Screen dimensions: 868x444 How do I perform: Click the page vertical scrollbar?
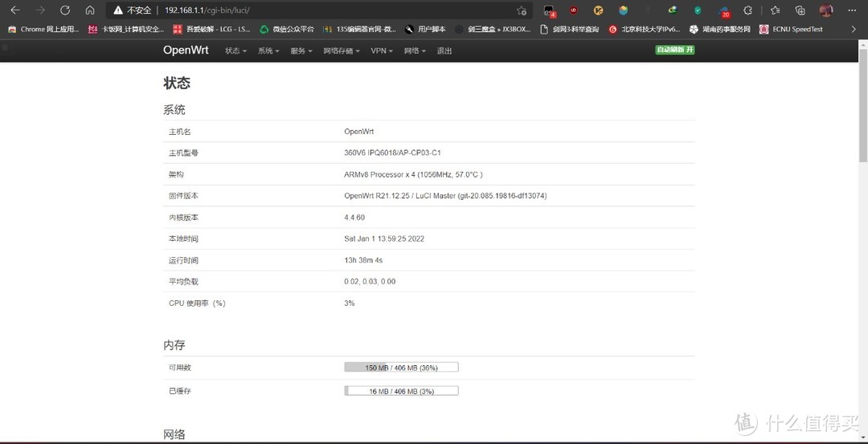tap(863, 105)
